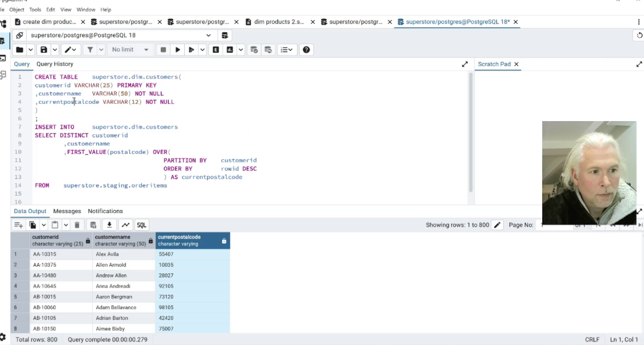Open the Tools menu
The width and height of the screenshot is (644, 345).
[x=35, y=9]
